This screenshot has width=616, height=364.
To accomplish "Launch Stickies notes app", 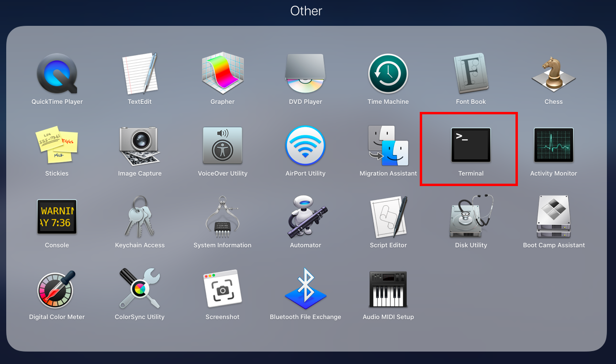I will [x=57, y=145].
